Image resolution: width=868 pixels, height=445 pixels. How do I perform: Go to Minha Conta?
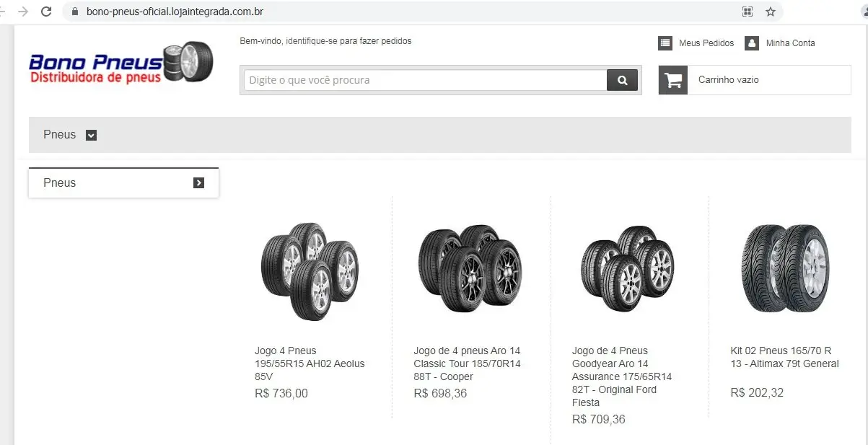(791, 43)
